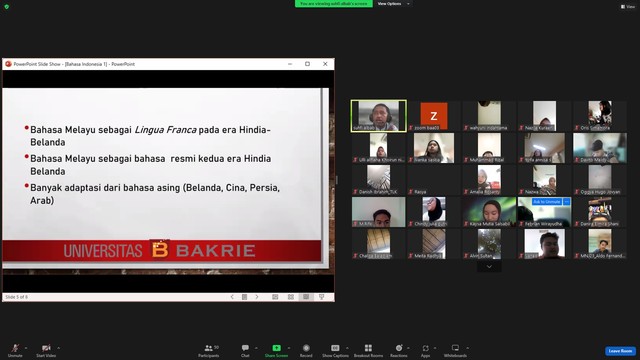
Task: Click the 'Lingua Franca' italic text on slide
Action: pos(165,130)
